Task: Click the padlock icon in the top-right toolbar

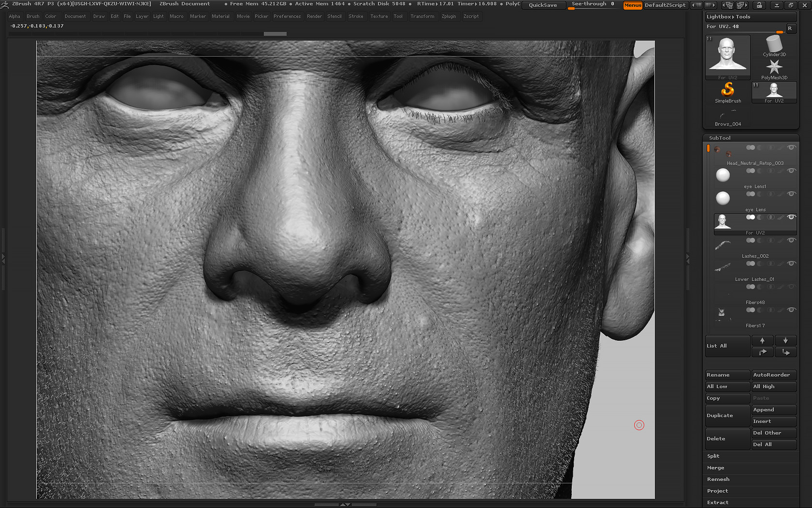Action: (x=759, y=5)
